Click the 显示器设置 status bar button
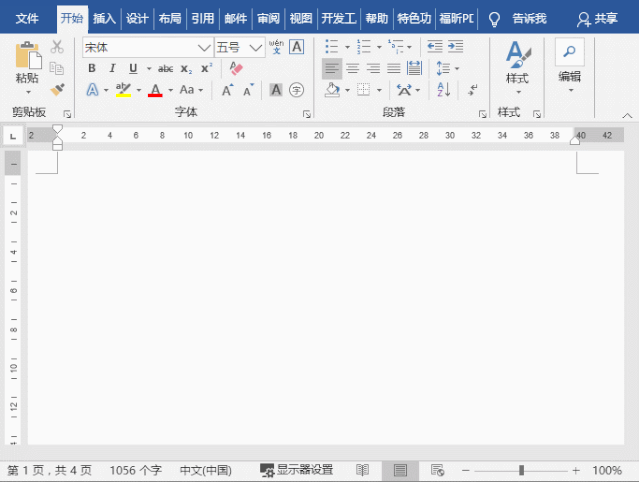Viewport: 639px width, 482px height. click(x=297, y=470)
